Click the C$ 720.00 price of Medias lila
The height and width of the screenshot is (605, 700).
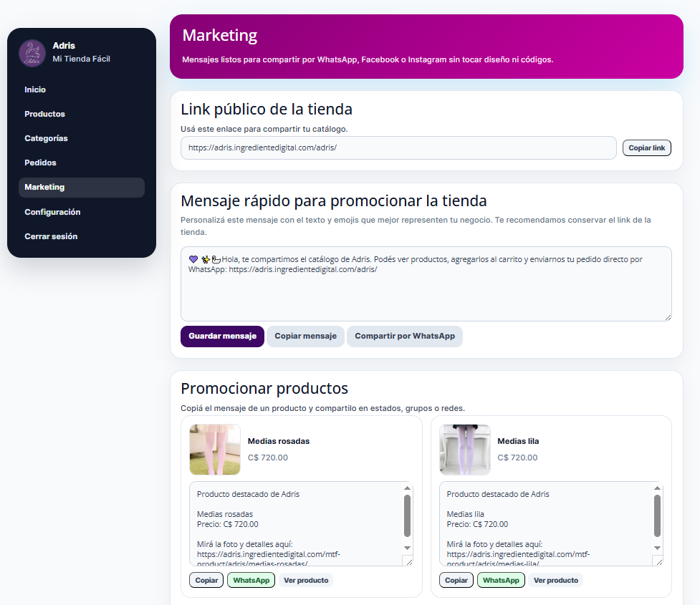point(517,458)
